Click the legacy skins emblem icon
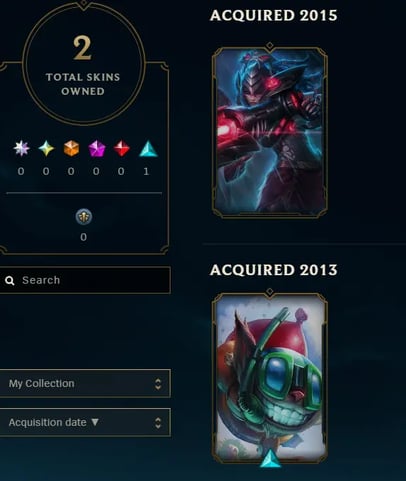The height and width of the screenshot is (481, 406). pos(84,217)
